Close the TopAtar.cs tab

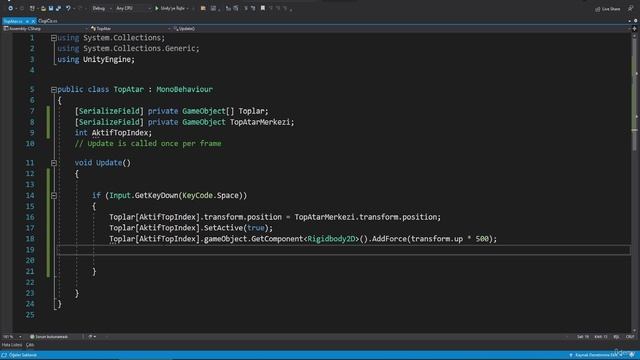33,21
